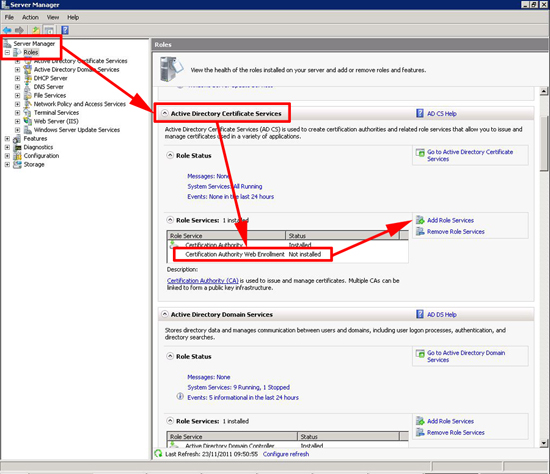
Task: Click the vertical scrollbar thumb in roles pane
Action: click(544, 144)
